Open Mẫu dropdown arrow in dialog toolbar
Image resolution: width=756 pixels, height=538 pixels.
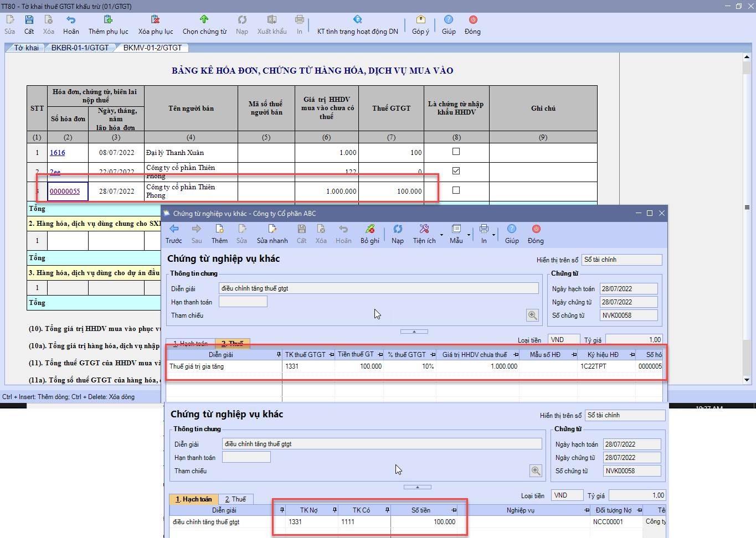point(469,235)
